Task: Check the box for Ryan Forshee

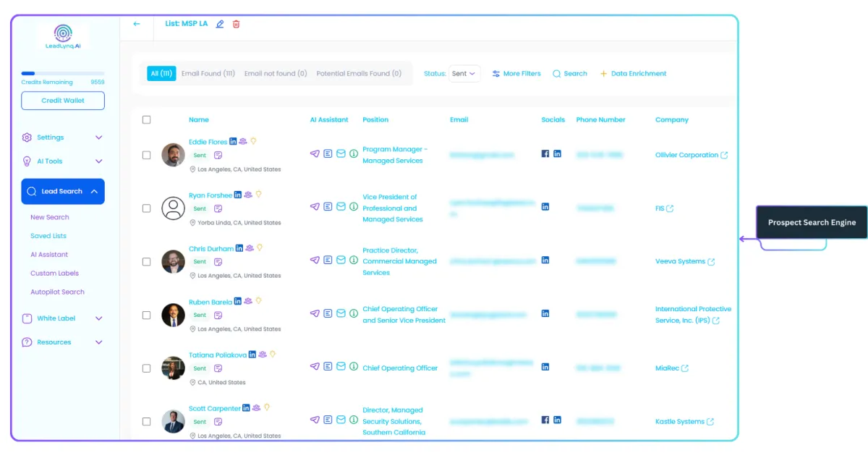Action: pos(147,208)
